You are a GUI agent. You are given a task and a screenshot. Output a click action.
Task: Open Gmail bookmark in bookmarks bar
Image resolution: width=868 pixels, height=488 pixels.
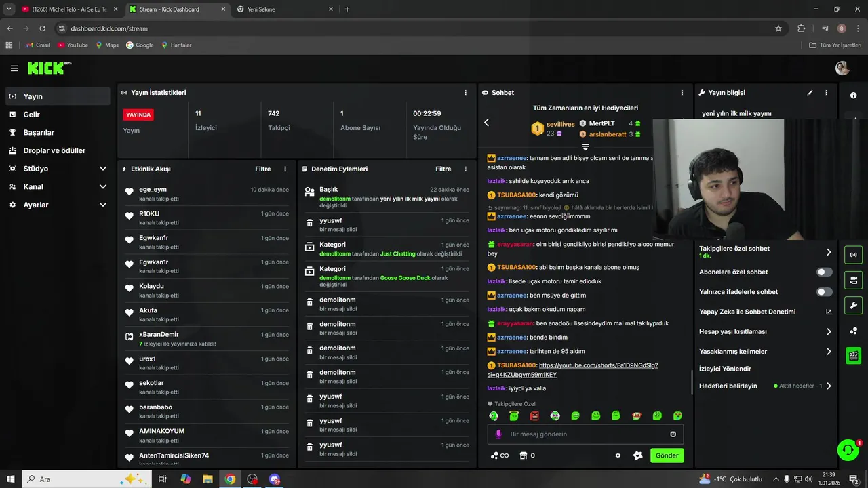click(x=37, y=45)
